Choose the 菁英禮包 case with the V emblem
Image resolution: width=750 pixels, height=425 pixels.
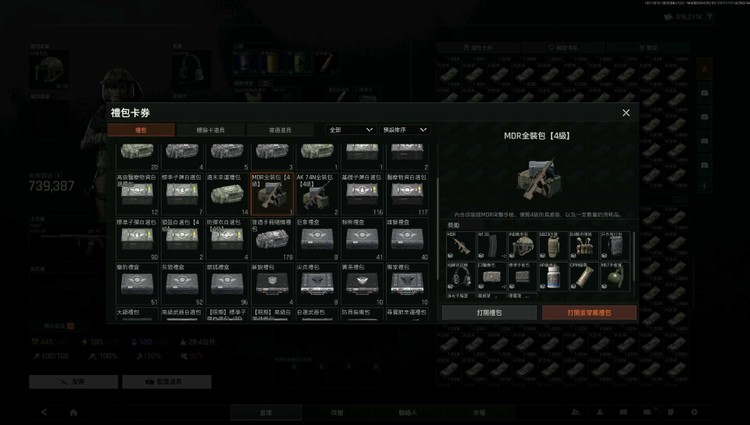point(362,284)
